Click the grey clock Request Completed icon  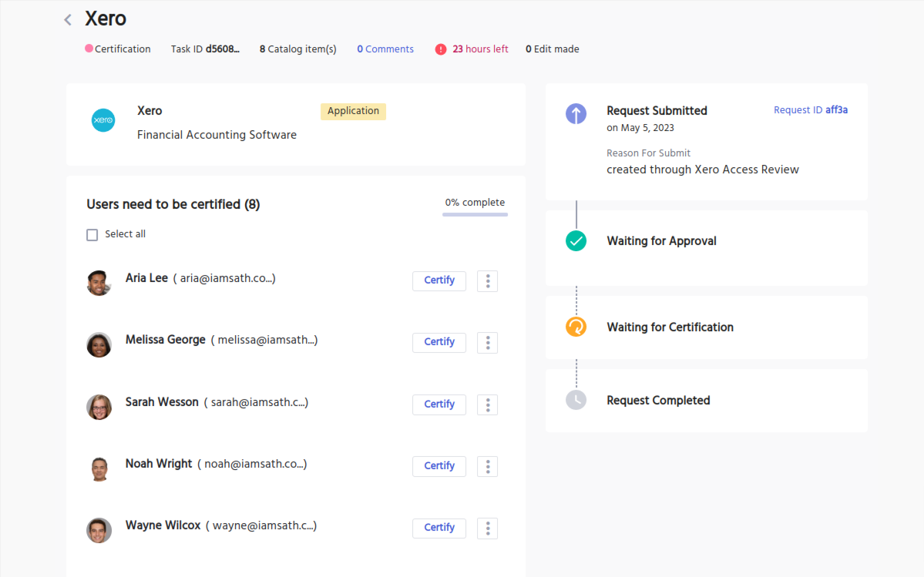point(576,400)
